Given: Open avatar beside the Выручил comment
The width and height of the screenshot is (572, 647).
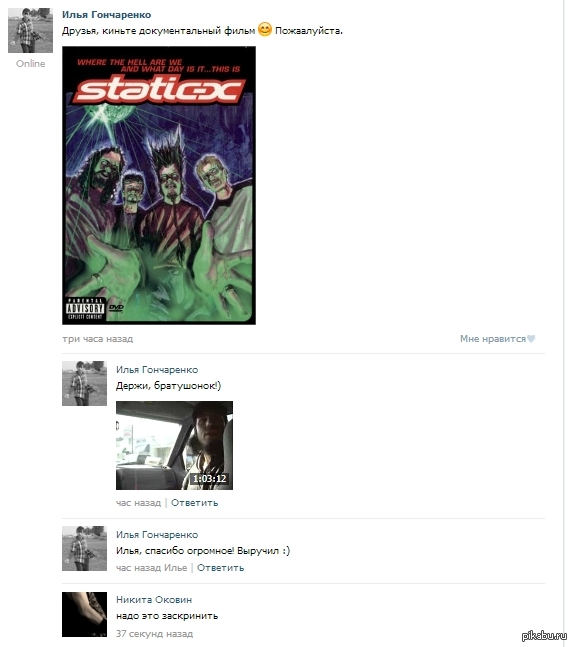Looking at the screenshot, I should [x=84, y=548].
